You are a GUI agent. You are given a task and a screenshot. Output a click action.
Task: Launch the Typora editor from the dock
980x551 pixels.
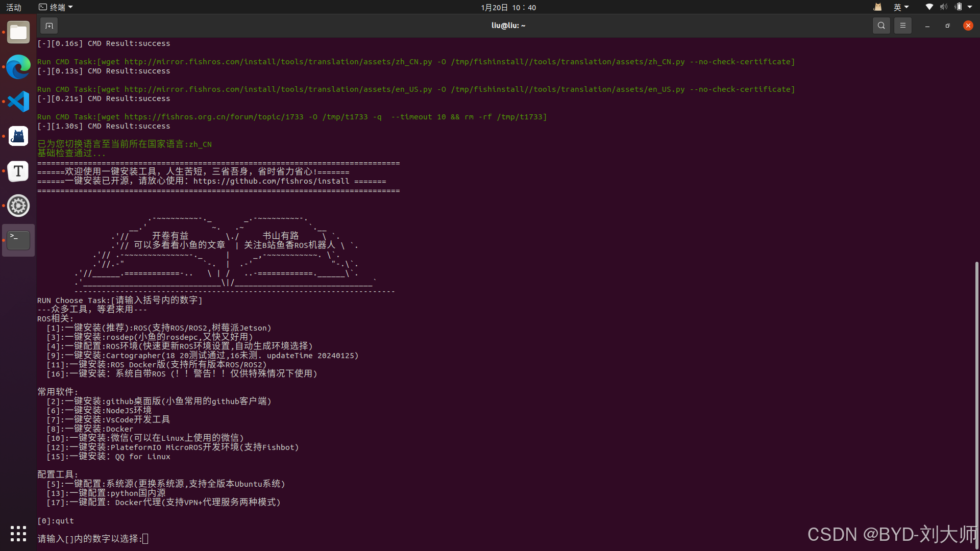pos(18,171)
